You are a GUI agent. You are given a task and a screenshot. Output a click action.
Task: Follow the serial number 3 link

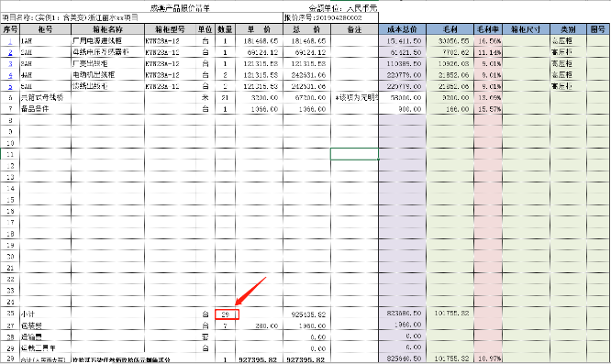tap(10, 63)
